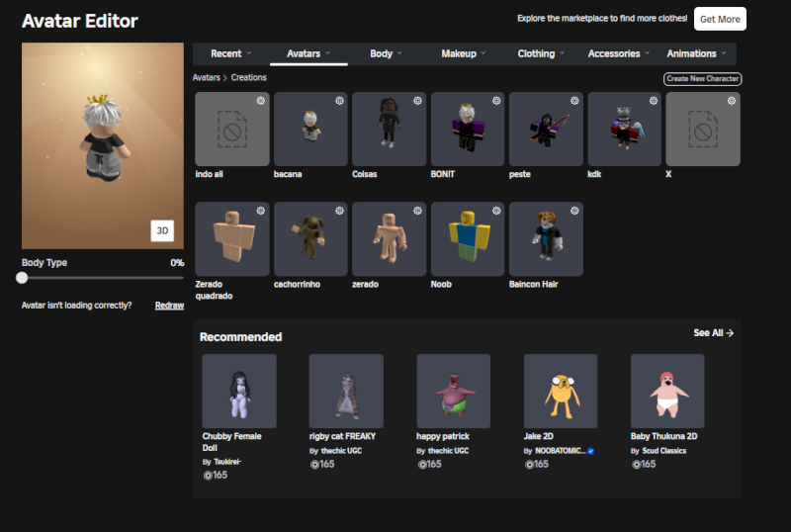Click the zerado outfit name label
This screenshot has width=791, height=532.
(x=365, y=284)
